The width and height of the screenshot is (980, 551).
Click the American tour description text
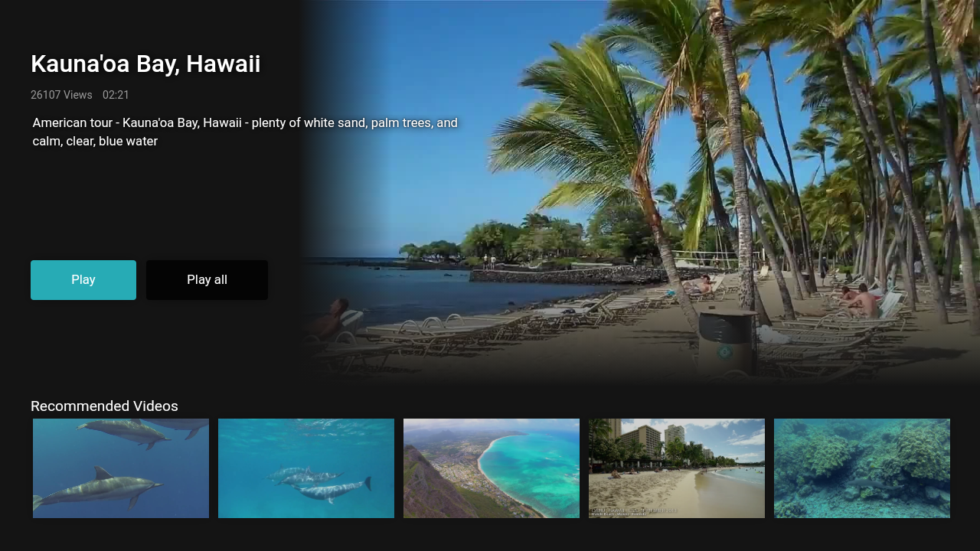click(x=245, y=132)
